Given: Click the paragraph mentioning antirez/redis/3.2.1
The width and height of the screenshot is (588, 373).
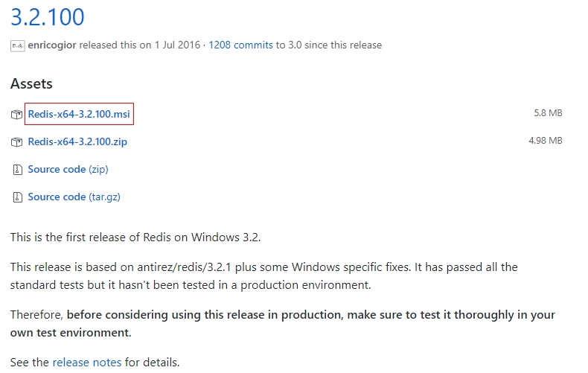Looking at the screenshot, I should (x=264, y=275).
